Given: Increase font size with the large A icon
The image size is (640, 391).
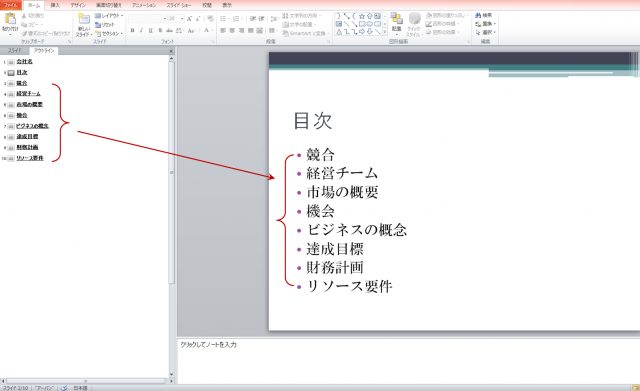Looking at the screenshot, I should tap(189, 19).
